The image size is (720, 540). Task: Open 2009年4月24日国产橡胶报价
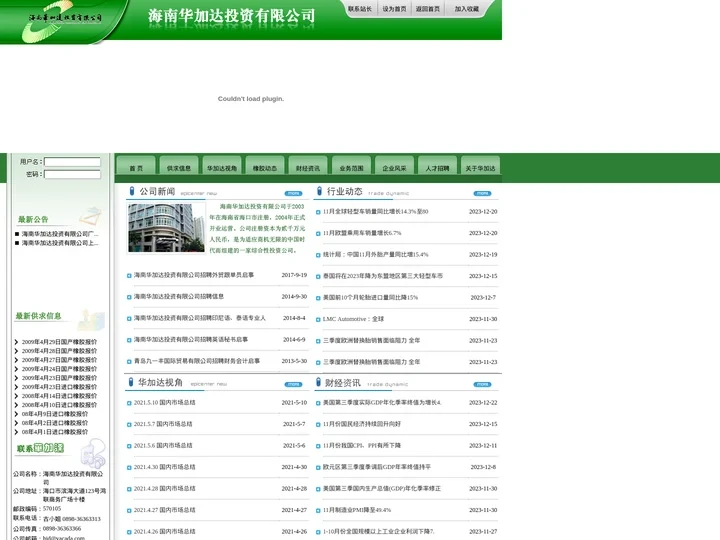59,369
